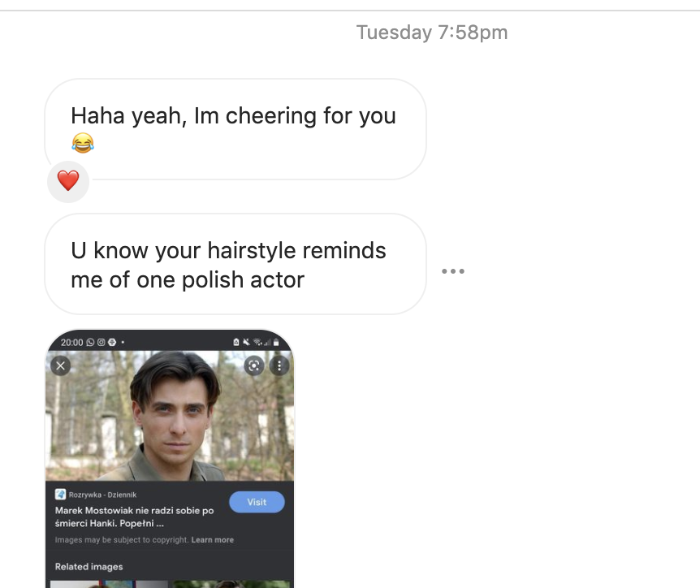
Task: Click the 'Haha yeah, Im cheering' message bubble
Action: pyautogui.click(x=235, y=129)
